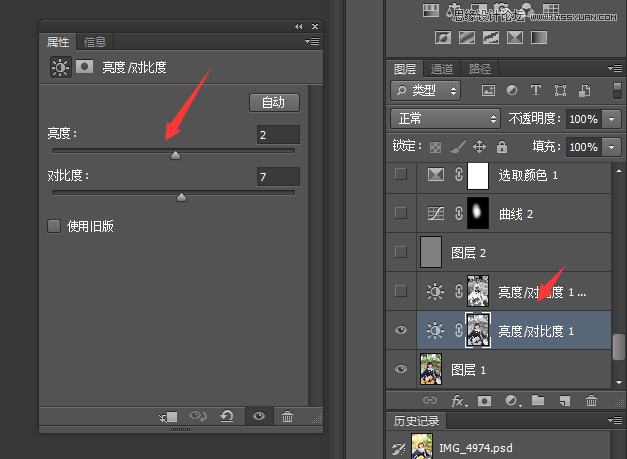Open the fill slider dropdown arrow
The image size is (627, 459).
pos(611,147)
